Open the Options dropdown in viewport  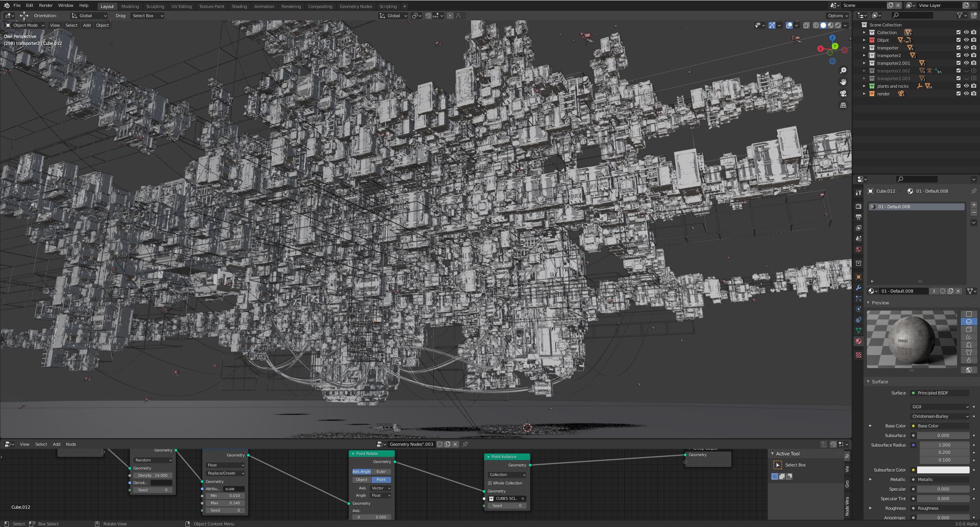(838, 16)
